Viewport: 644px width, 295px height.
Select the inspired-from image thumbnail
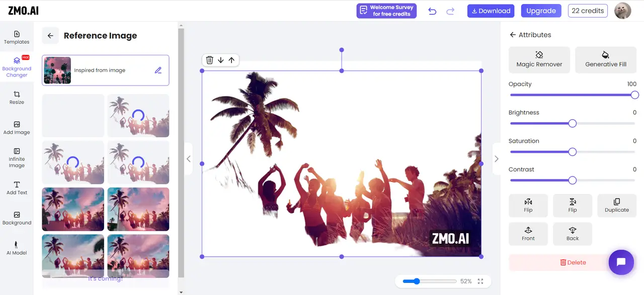pos(57,70)
